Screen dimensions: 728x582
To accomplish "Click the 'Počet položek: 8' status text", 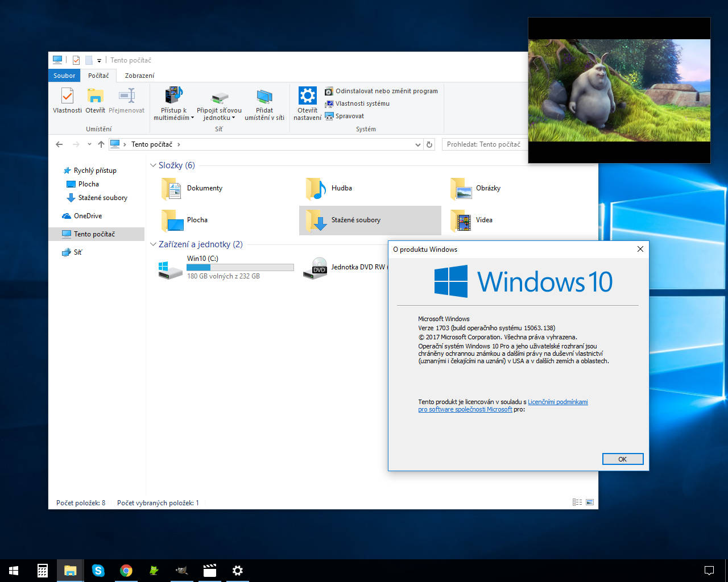I will click(81, 503).
